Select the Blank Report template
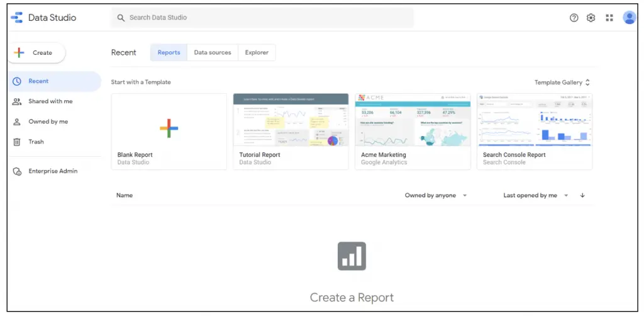The width and height of the screenshot is (644, 316). coord(169,128)
